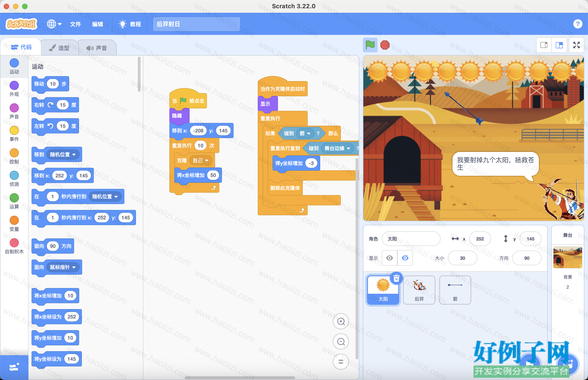Open 随机位置 dropdown in 移到 block

pyautogui.click(x=63, y=154)
